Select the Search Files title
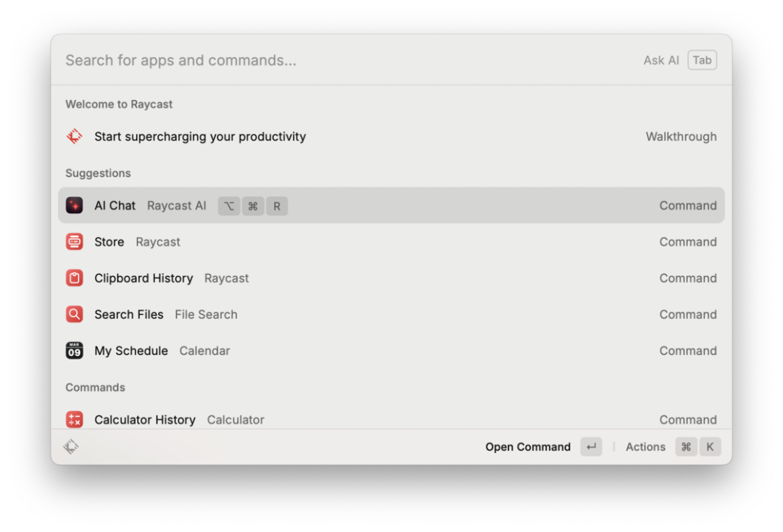 click(129, 315)
